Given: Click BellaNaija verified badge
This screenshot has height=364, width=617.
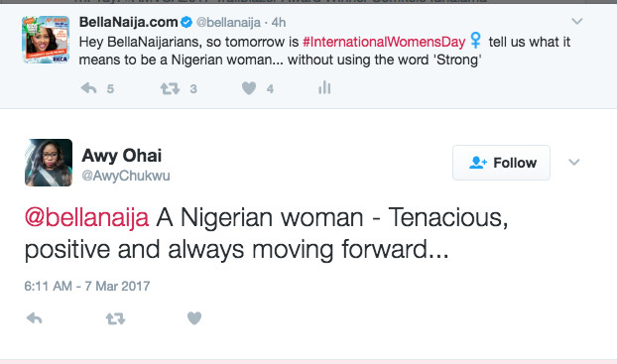Looking at the screenshot, I should tap(186, 23).
